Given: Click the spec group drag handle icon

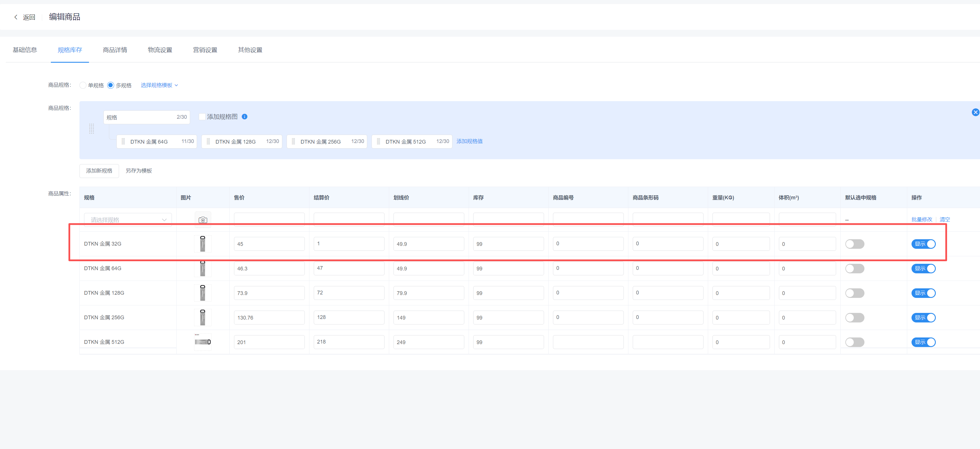Looking at the screenshot, I should click(x=92, y=129).
